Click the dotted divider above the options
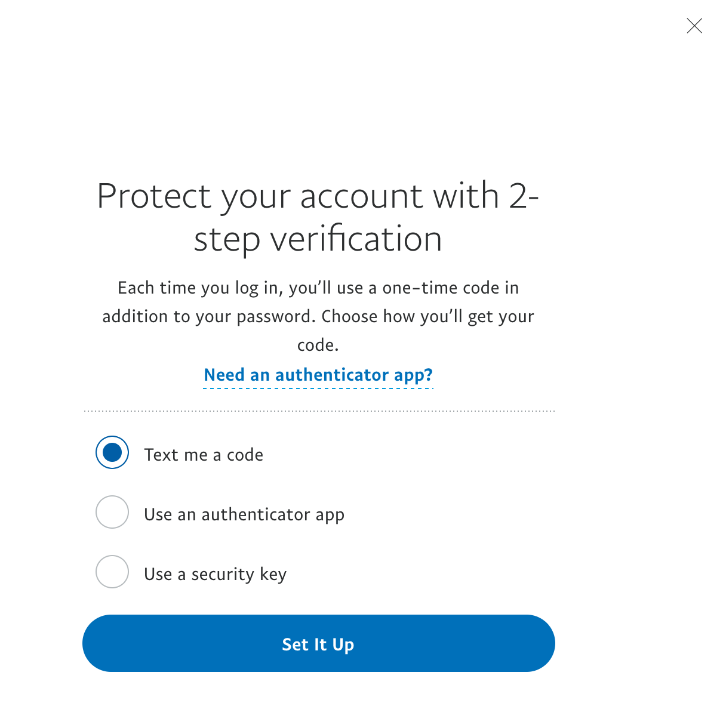Viewport: 726px width, 728px height. (319, 411)
